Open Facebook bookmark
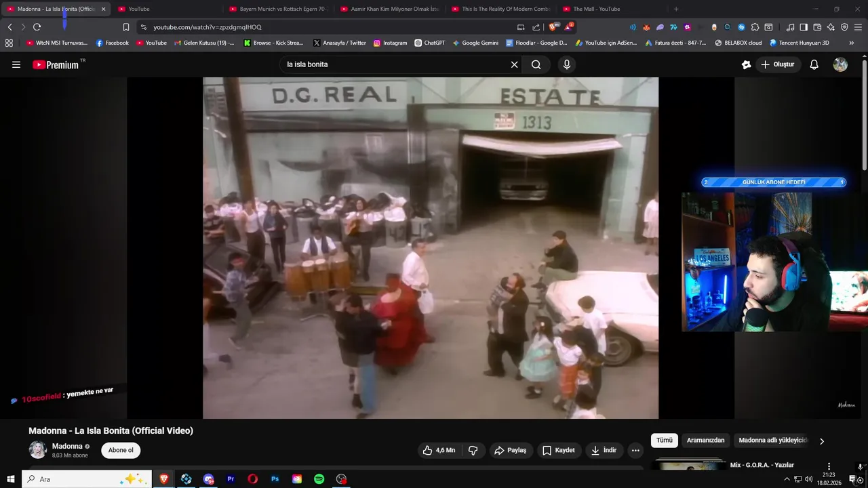The width and height of the screenshot is (868, 488). pos(112,43)
